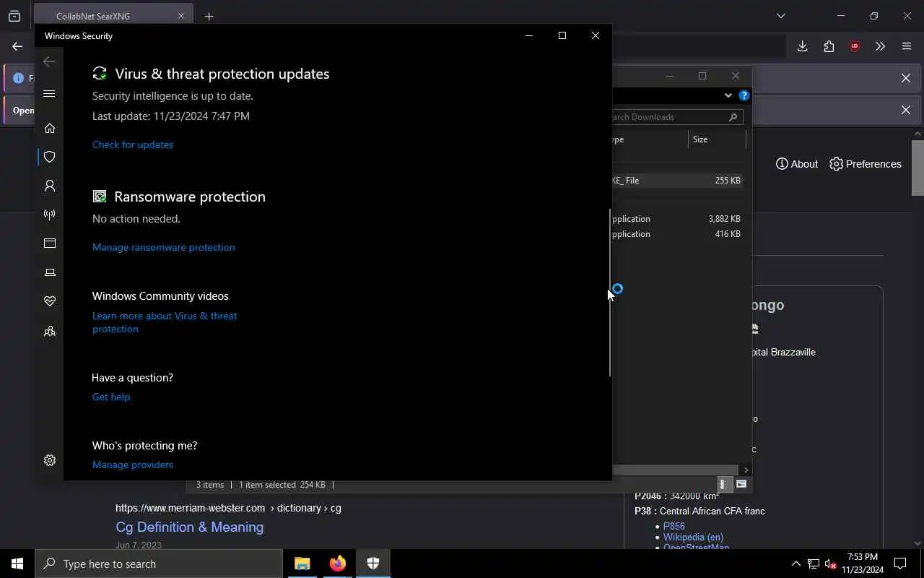Click taskbar search box

click(x=159, y=564)
